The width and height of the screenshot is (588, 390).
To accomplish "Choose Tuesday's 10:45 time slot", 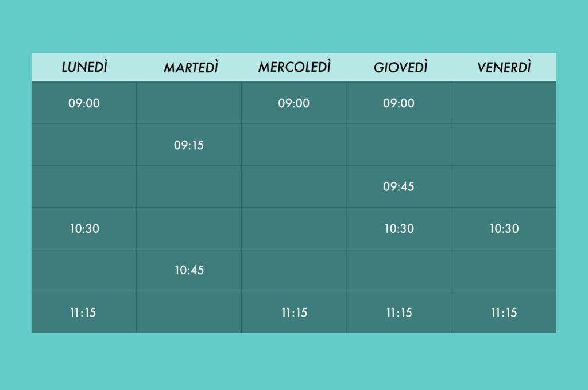I will tap(189, 270).
